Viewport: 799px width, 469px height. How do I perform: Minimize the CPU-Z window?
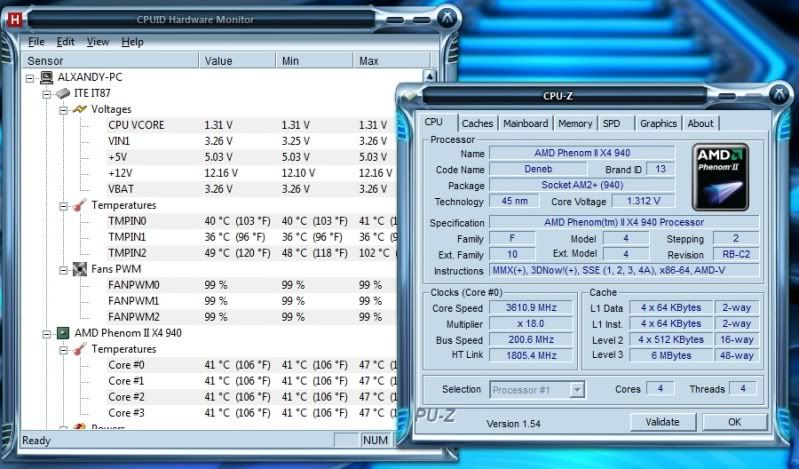[727, 95]
